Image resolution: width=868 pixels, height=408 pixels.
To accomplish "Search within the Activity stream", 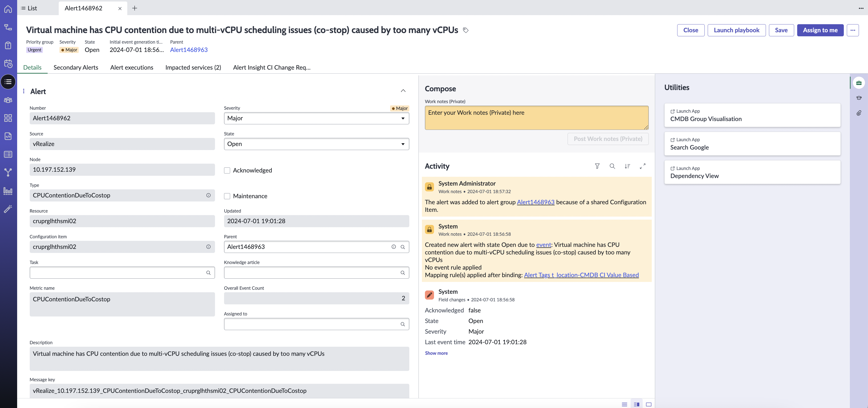I will [612, 166].
